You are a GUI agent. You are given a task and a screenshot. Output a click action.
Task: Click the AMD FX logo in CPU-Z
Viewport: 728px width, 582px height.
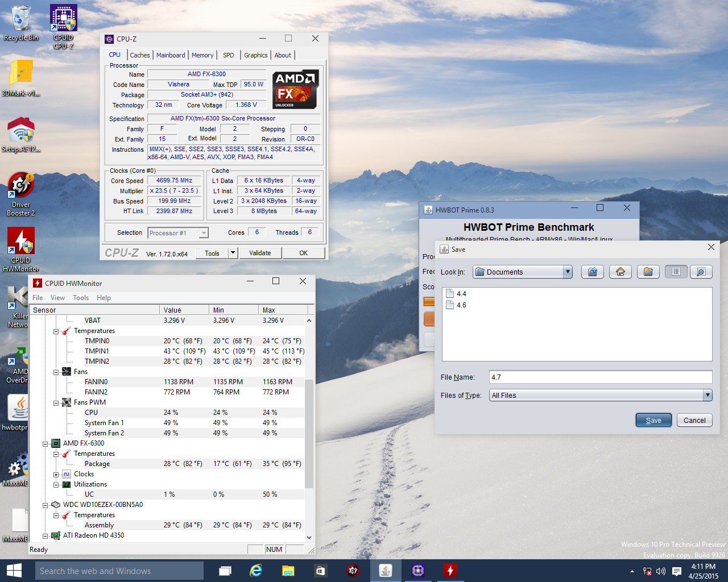[x=295, y=90]
